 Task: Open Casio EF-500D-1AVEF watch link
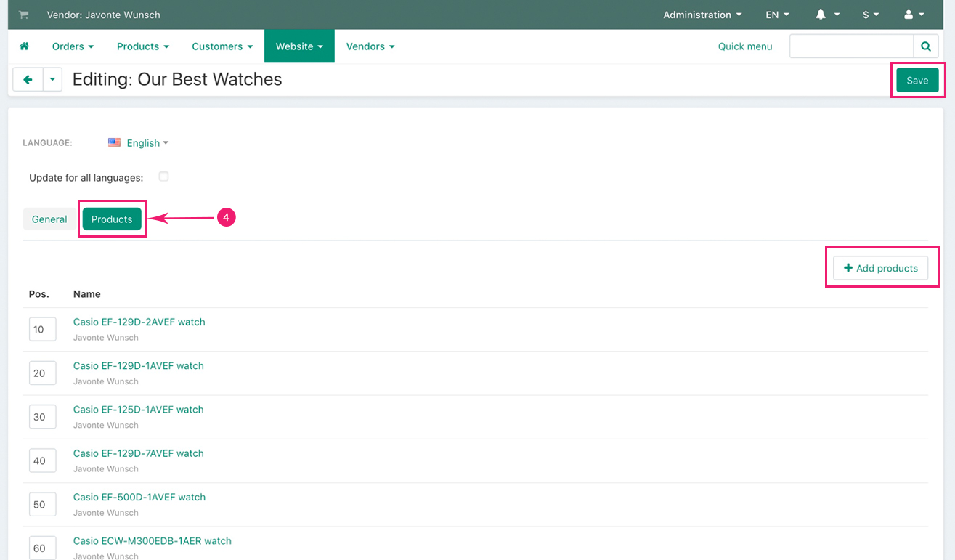[x=139, y=497]
